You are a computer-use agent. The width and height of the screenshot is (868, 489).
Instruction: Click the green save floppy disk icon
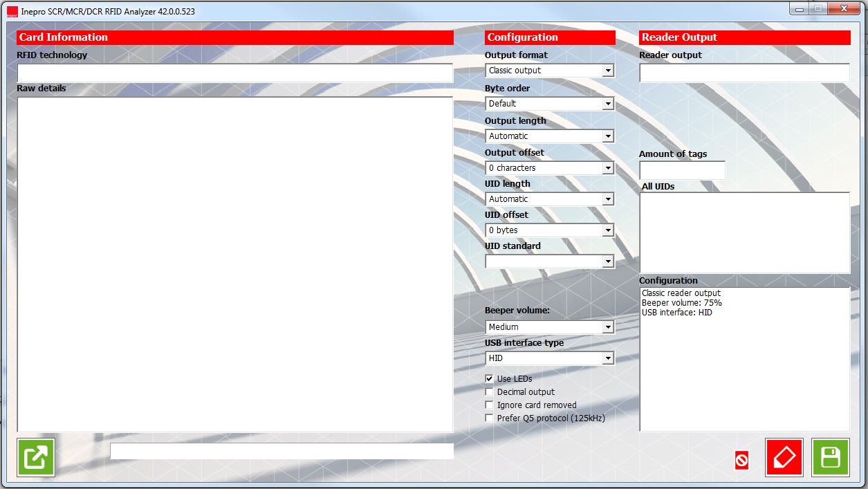[x=829, y=456]
